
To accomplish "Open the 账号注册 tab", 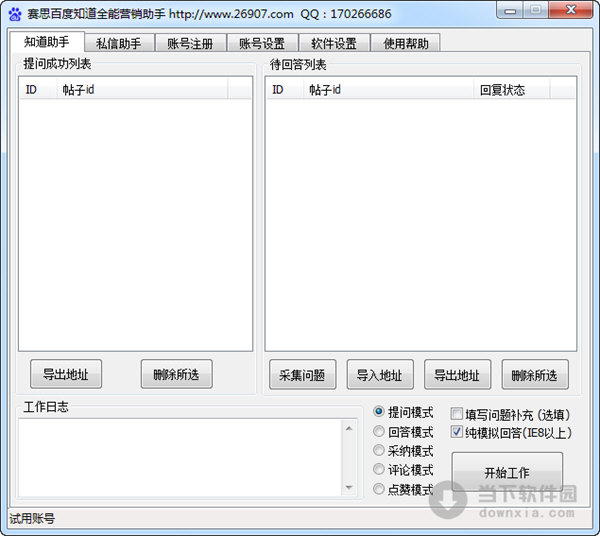I will [x=190, y=43].
